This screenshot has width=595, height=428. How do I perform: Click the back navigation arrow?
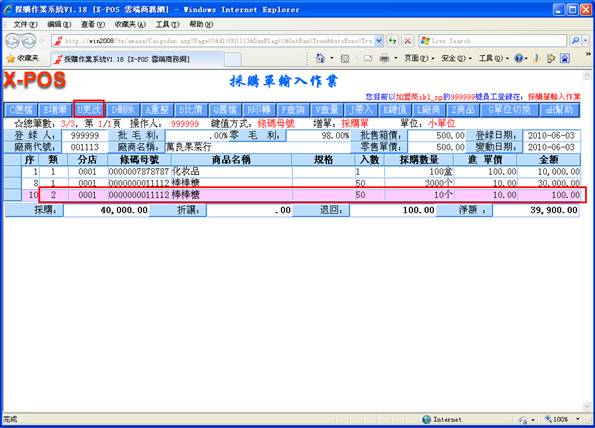pyautogui.click(x=13, y=41)
